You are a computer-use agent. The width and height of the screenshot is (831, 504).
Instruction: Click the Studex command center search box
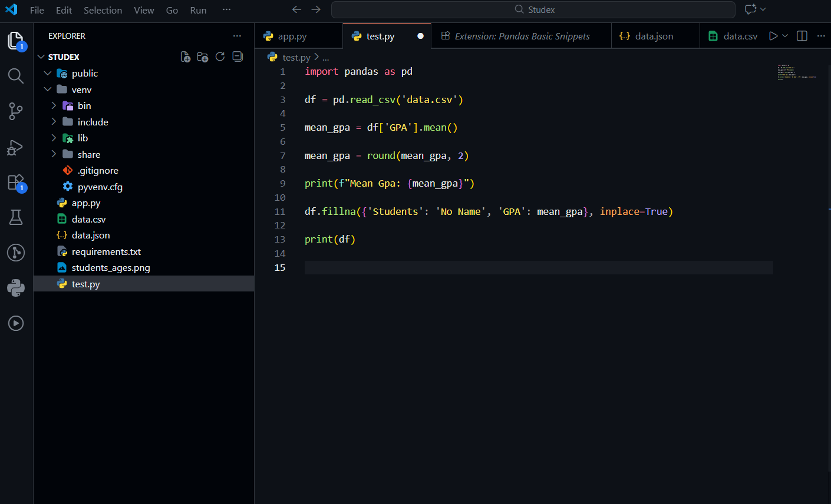pyautogui.click(x=533, y=10)
